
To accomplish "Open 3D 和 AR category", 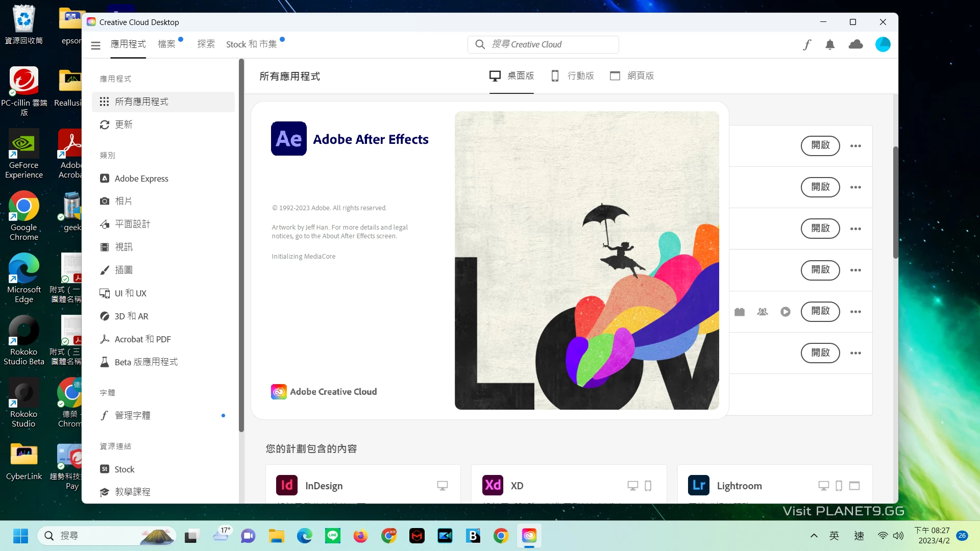I will (131, 316).
